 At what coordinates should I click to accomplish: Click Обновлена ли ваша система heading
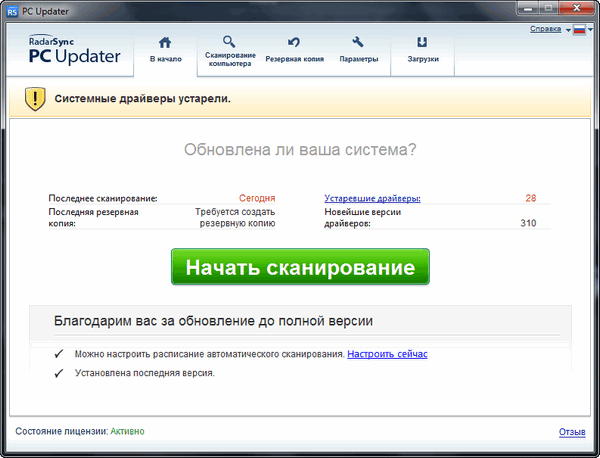click(300, 149)
